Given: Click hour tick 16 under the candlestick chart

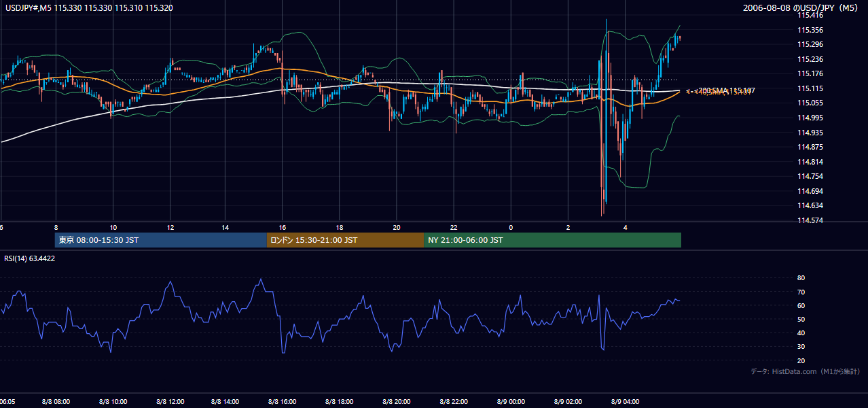Looking at the screenshot, I should [283, 227].
